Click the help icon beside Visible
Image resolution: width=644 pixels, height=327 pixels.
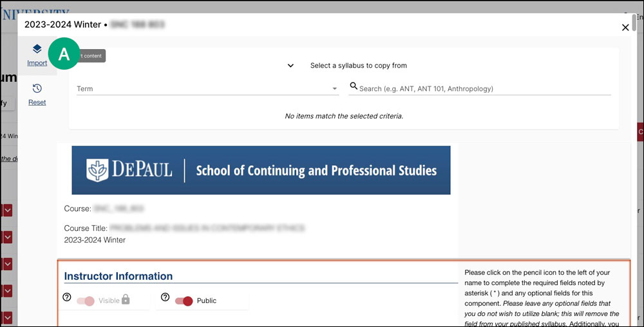click(x=67, y=297)
